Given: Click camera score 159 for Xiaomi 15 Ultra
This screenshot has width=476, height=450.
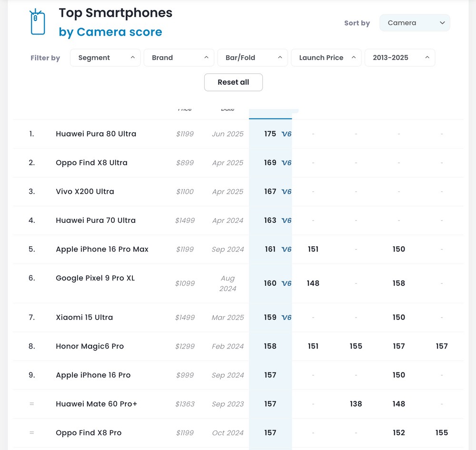Looking at the screenshot, I should pos(270,317).
